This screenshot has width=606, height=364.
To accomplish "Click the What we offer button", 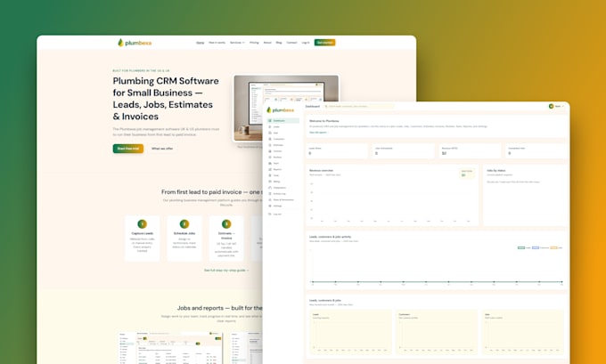I will click(x=162, y=149).
